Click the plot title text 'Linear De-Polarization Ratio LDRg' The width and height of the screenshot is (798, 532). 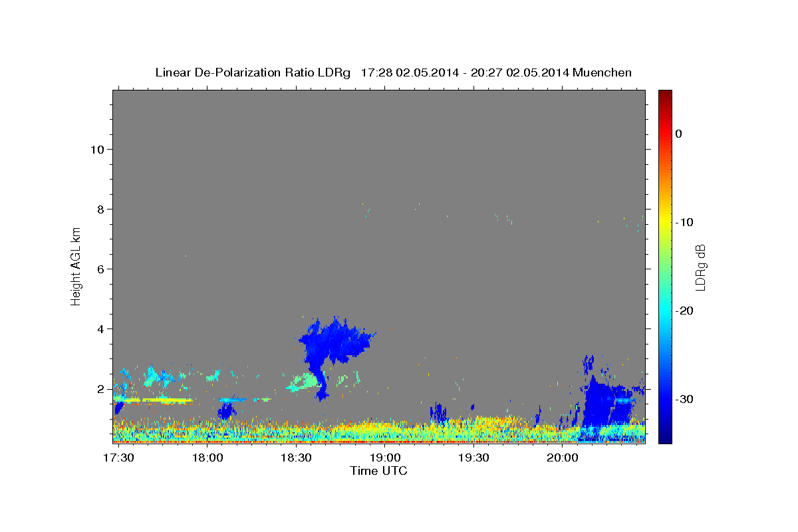[253, 72]
